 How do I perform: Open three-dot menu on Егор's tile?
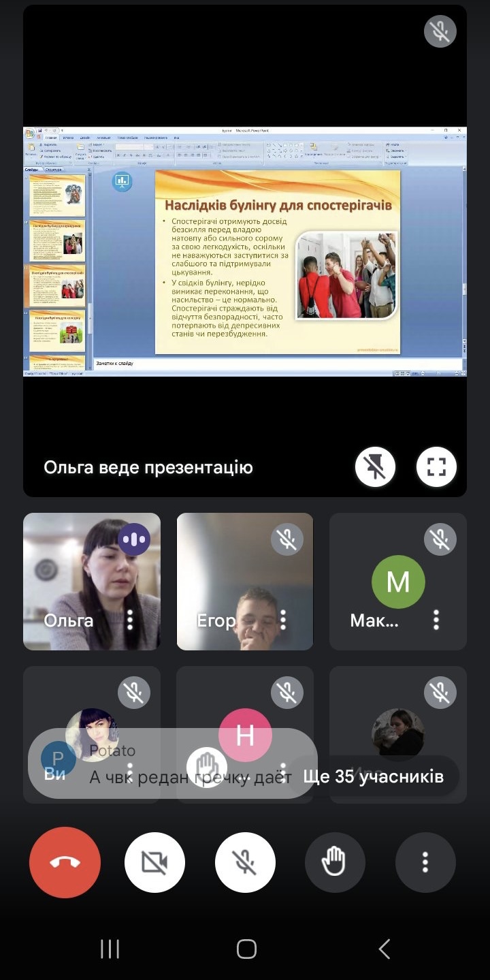tap(283, 620)
